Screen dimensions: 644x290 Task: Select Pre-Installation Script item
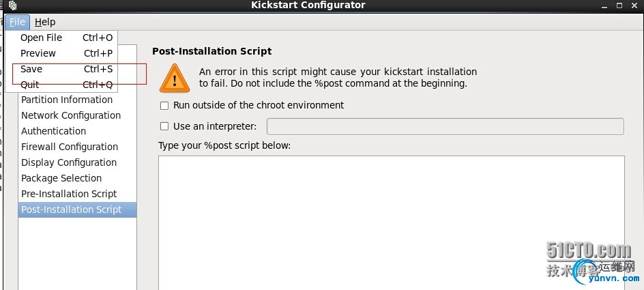(x=69, y=194)
